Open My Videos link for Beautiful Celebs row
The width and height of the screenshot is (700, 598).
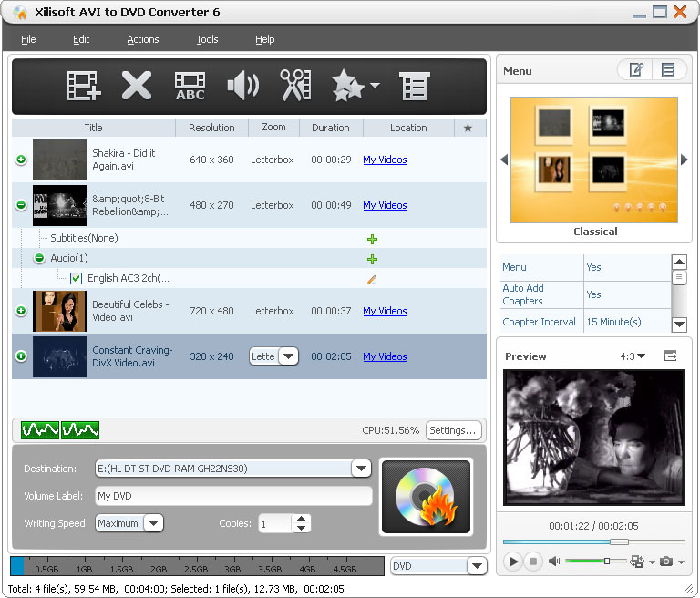385,311
